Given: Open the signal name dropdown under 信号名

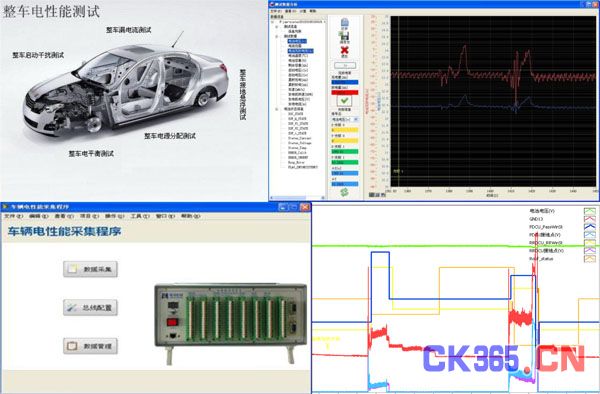Looking at the screenshot, I should (x=345, y=119).
